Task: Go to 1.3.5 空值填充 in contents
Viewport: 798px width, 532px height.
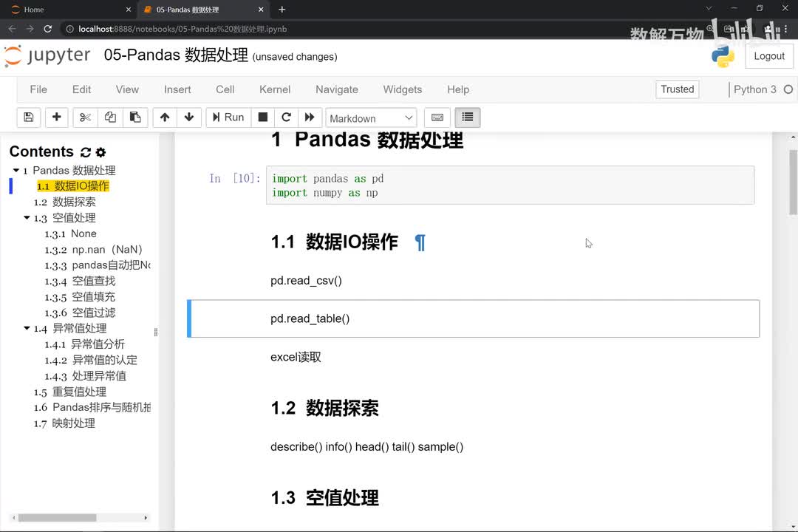Action: click(80, 297)
